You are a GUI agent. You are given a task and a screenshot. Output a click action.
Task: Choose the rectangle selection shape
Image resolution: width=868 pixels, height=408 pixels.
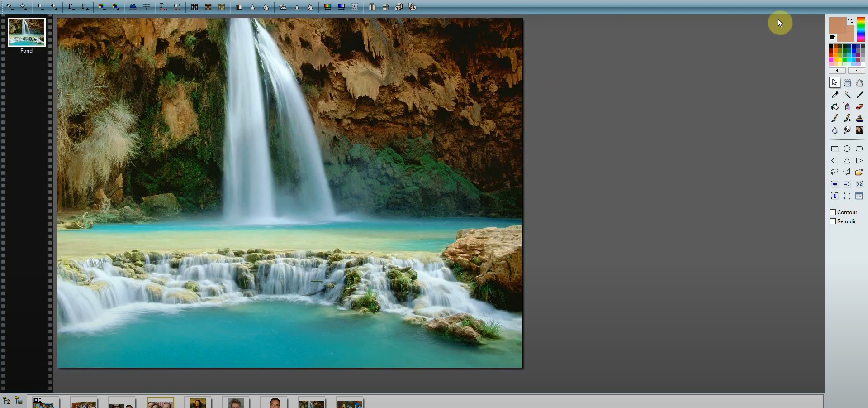pos(835,149)
